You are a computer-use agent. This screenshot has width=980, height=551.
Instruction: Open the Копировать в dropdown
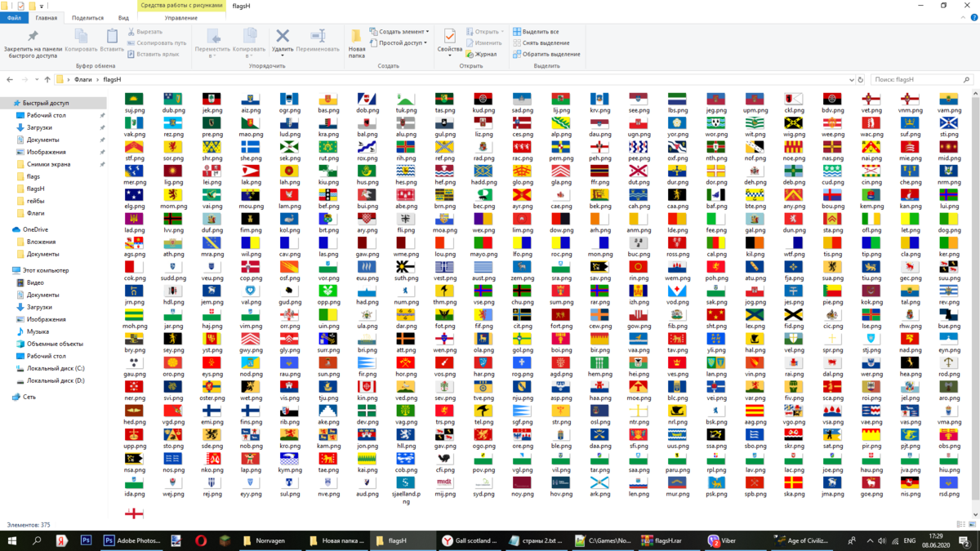point(249,56)
